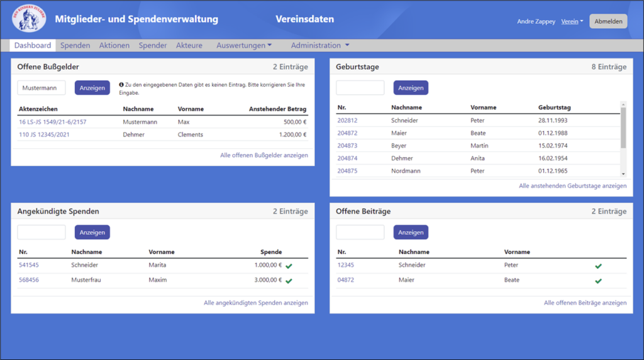
Task: Open case file 110 JS 12345/2021
Action: [x=44, y=134]
